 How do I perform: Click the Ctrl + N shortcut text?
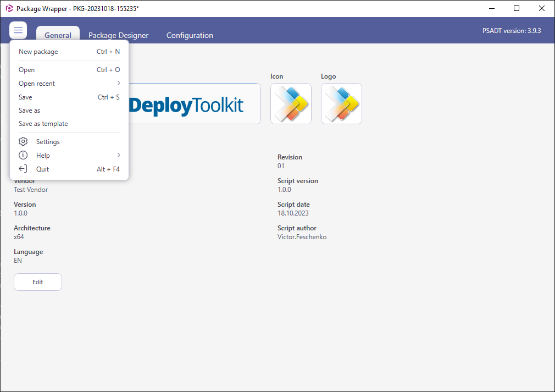(x=108, y=52)
